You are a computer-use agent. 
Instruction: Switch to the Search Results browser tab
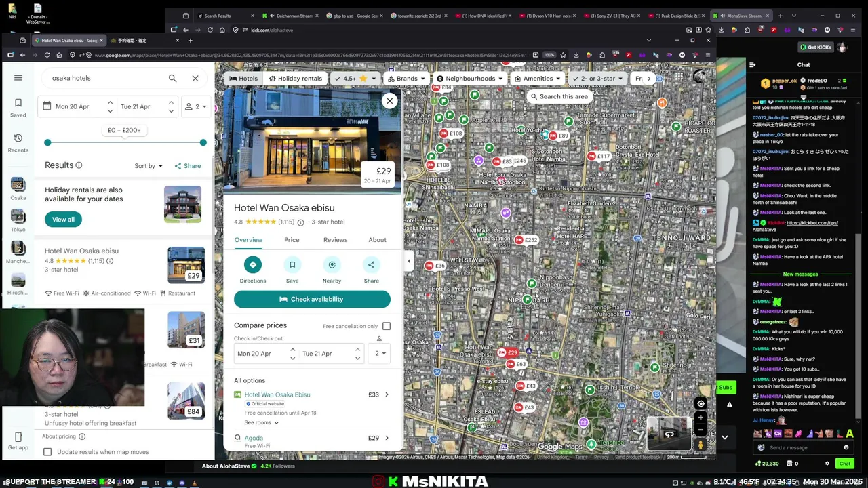pos(218,16)
